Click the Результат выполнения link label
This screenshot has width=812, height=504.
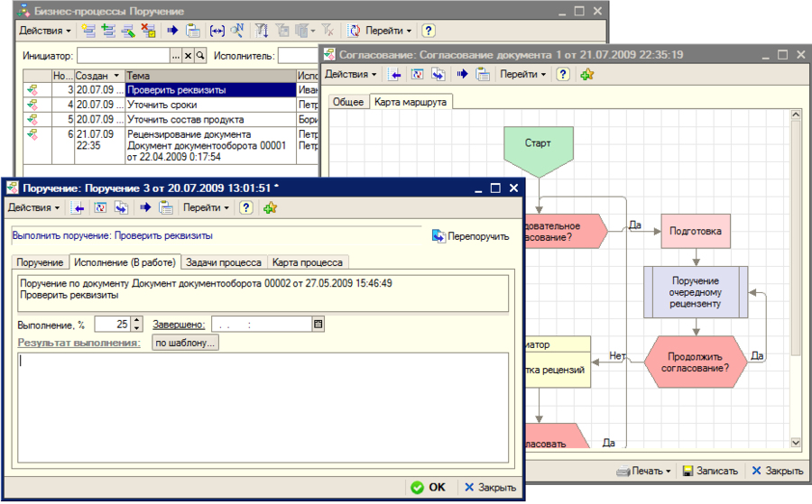pyautogui.click(x=79, y=343)
